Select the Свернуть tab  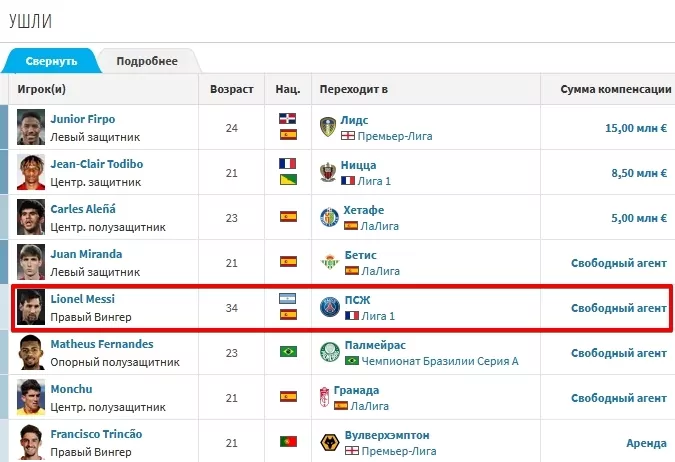click(x=51, y=61)
